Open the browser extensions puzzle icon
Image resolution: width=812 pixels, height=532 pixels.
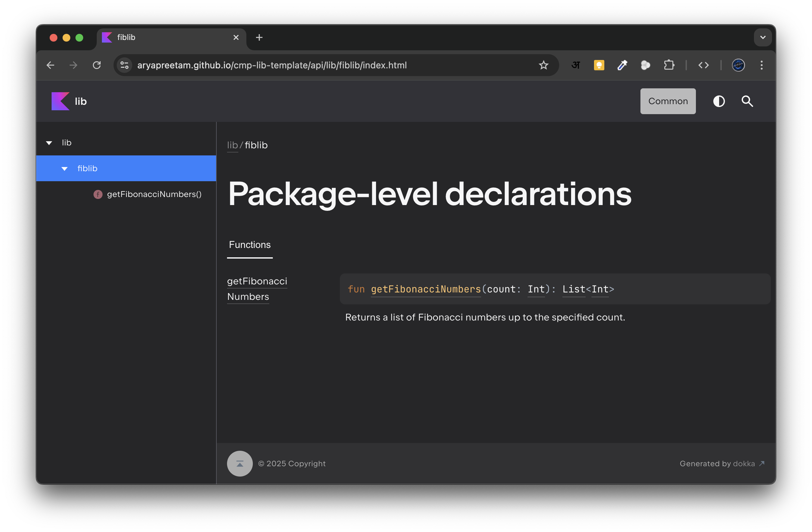pos(669,65)
